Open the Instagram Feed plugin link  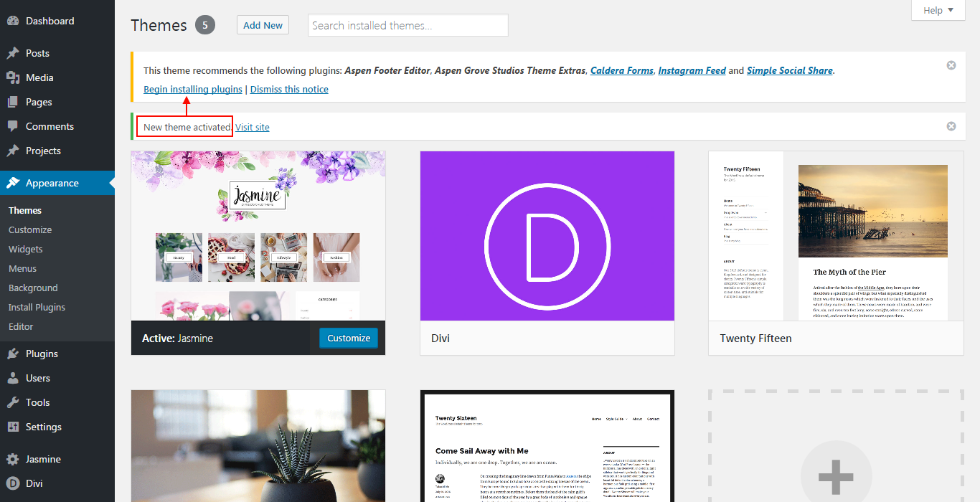click(x=692, y=70)
